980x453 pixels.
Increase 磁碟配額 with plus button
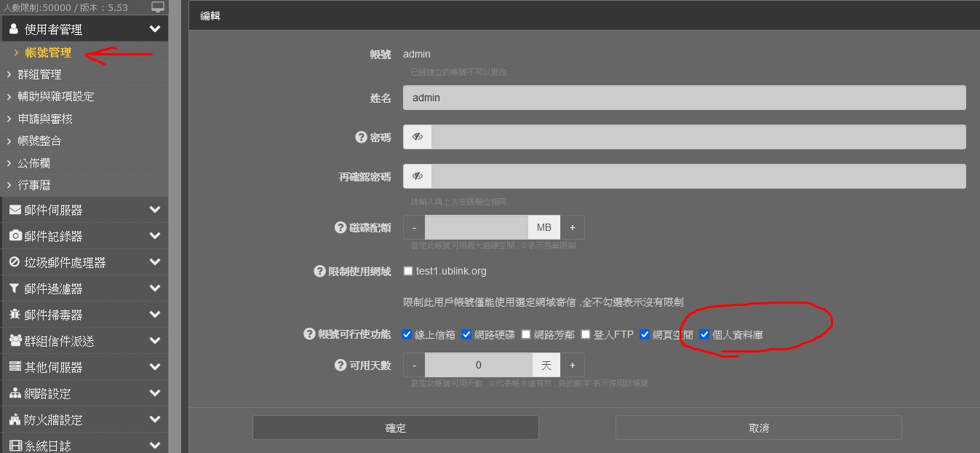(x=573, y=227)
